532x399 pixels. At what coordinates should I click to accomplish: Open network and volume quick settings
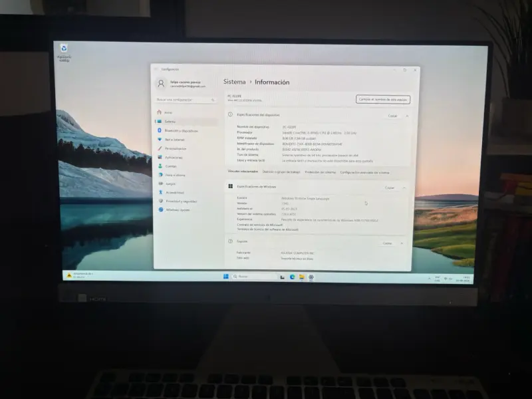tap(448, 279)
